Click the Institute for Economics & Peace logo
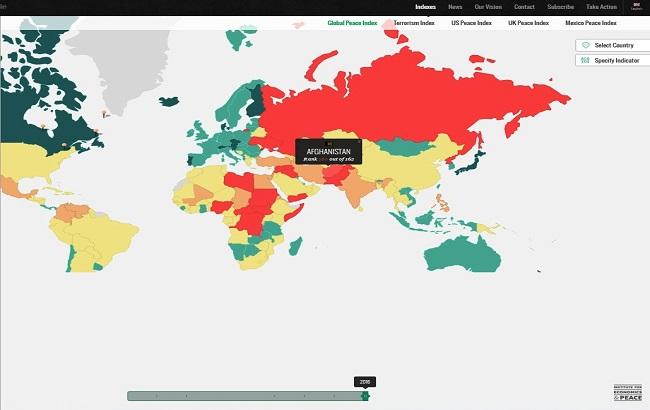Screen dimensions: 650x410 pyautogui.click(x=626, y=391)
